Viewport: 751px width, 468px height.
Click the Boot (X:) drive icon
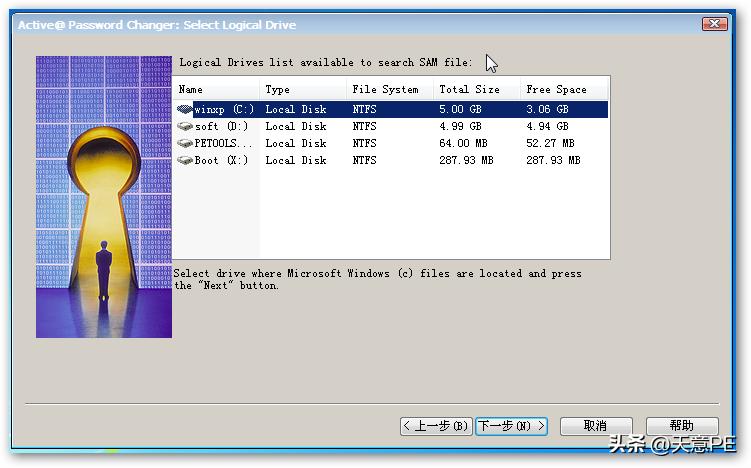pyautogui.click(x=185, y=160)
